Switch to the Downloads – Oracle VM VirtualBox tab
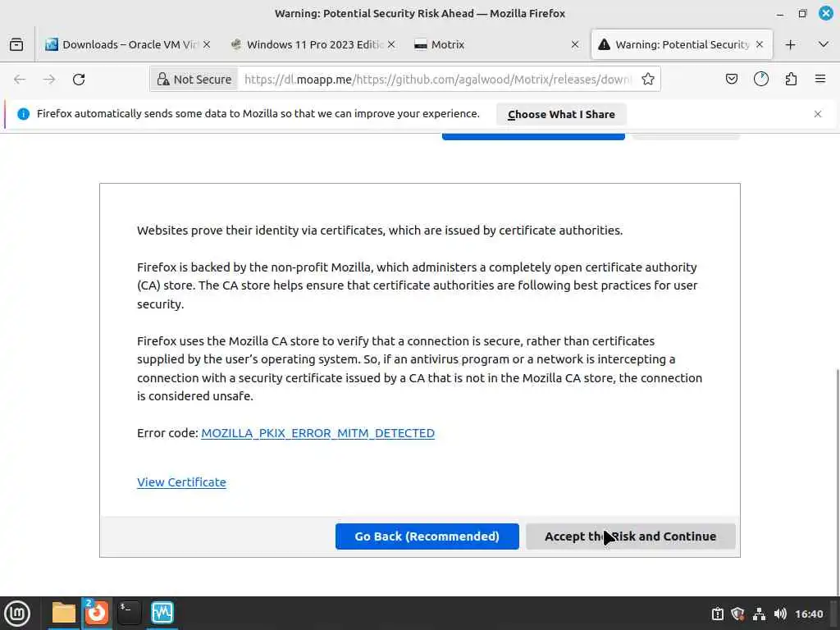This screenshot has width=840, height=630. click(127, 44)
